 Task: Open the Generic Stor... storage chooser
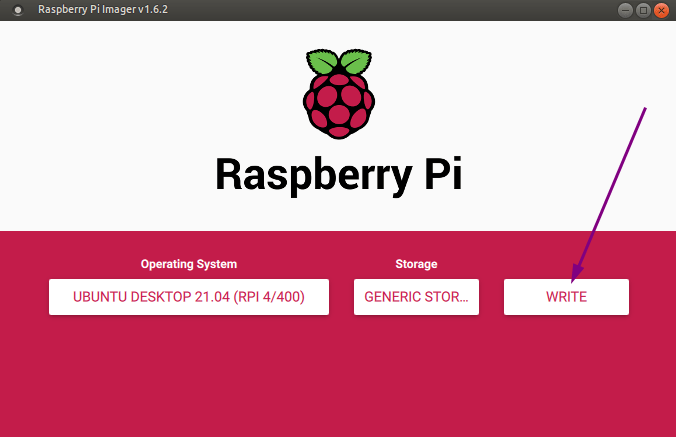click(416, 297)
